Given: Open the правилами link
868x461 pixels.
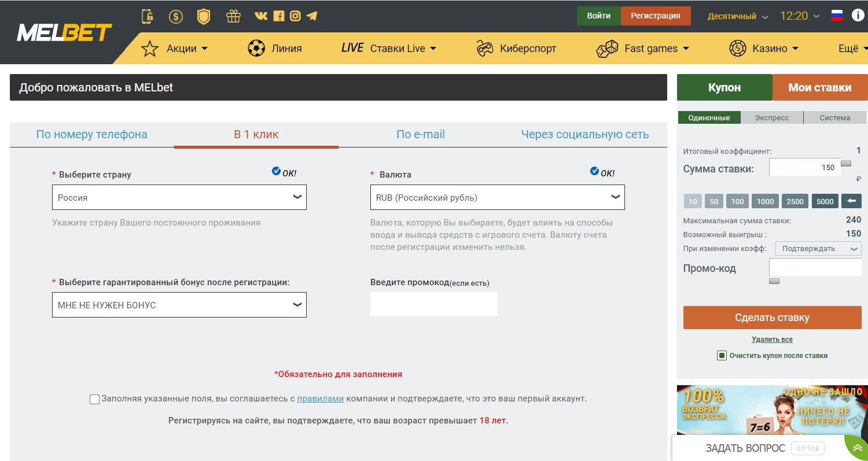Looking at the screenshot, I should pyautogui.click(x=321, y=399).
